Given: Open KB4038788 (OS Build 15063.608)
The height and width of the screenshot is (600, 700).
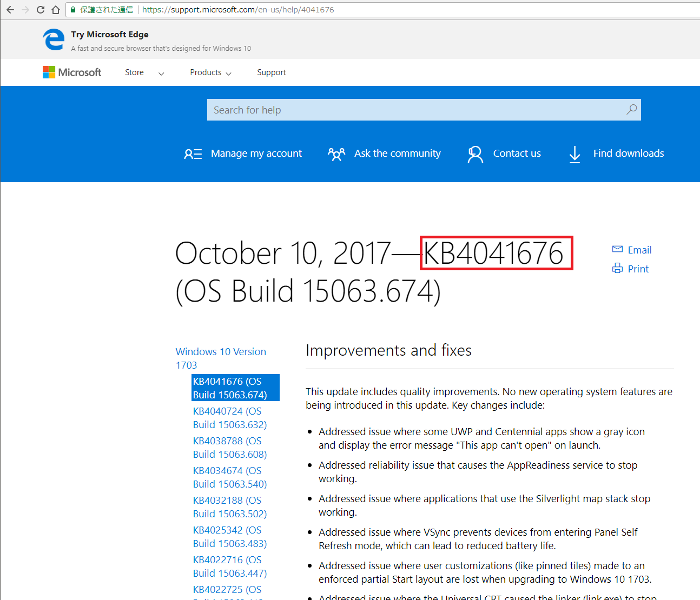Looking at the screenshot, I should [230, 448].
